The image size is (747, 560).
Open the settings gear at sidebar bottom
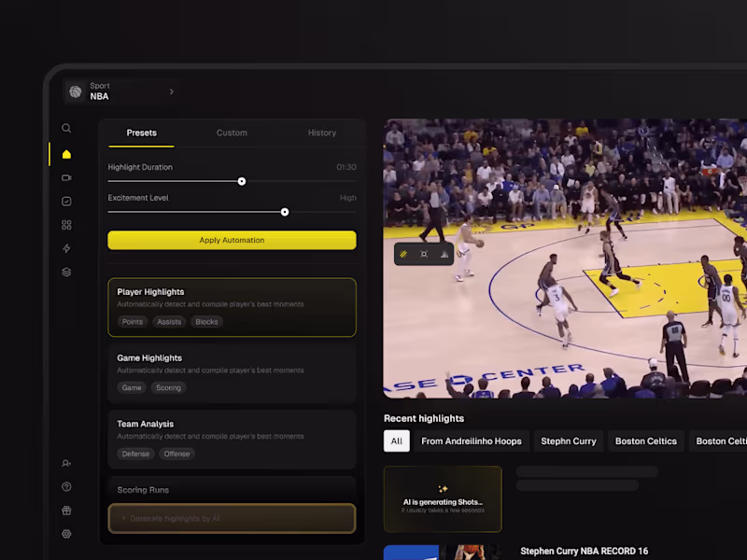(x=65, y=534)
